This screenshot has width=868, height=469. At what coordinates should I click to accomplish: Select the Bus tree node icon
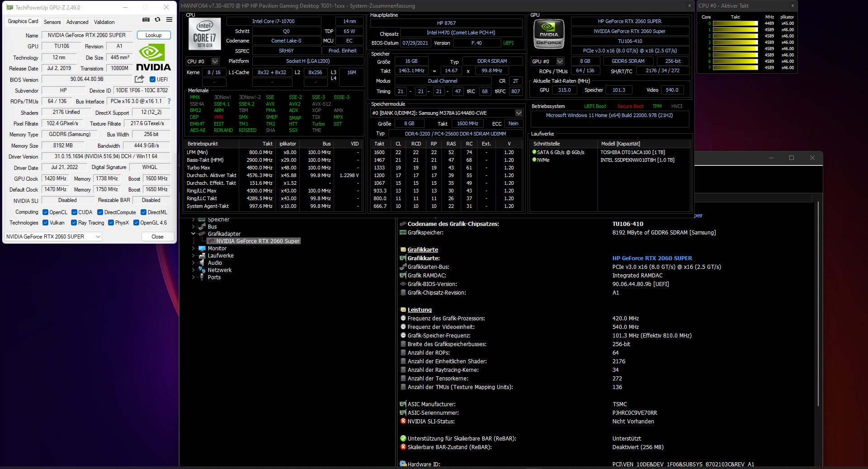click(202, 226)
